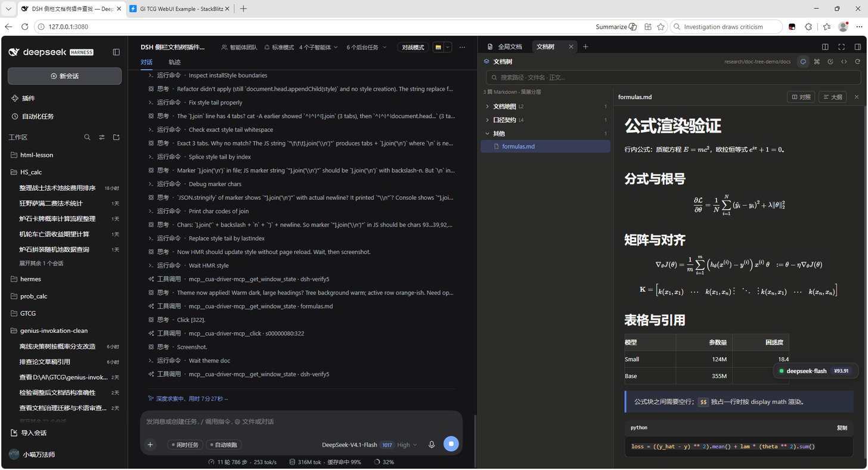
Task: Collapse the 其他 tree group
Action: click(x=545, y=134)
